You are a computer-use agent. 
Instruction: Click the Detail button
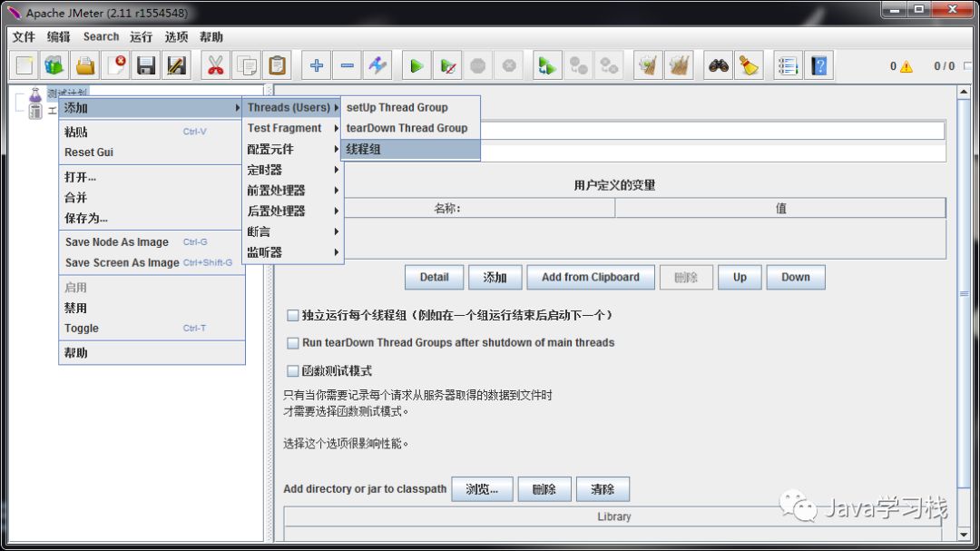(435, 277)
